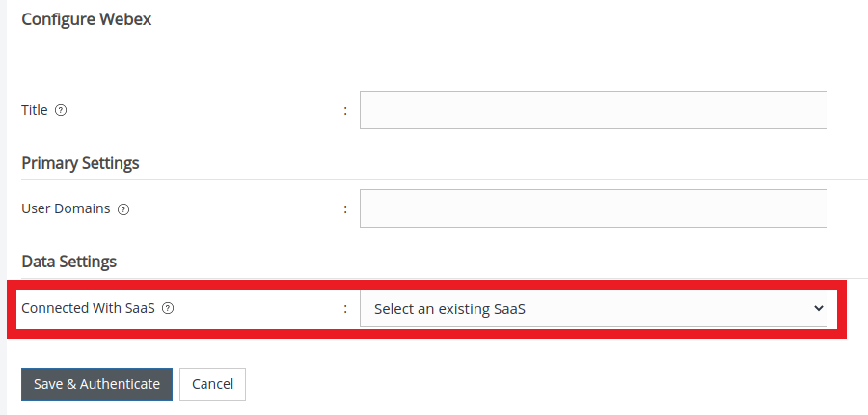Screen dimensions: 868x415
Task: Click the colon separator in the Title row
Action: point(345,111)
